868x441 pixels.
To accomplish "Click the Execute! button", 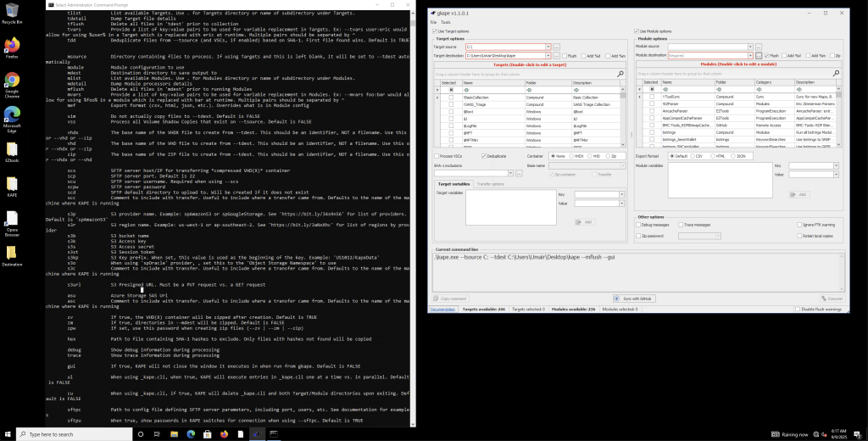I will tap(832, 299).
